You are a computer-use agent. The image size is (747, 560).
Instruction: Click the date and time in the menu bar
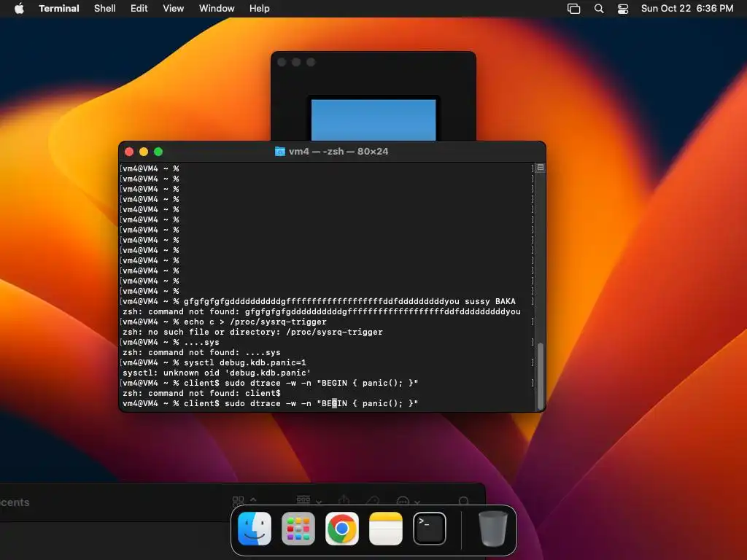687,9
